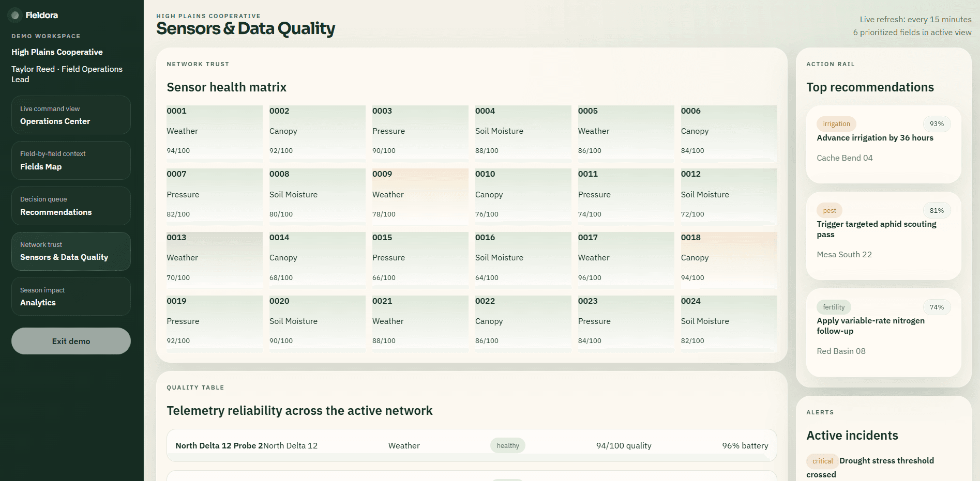Open sensor 0011 Pressure tile
The width and height of the screenshot is (980, 481).
pos(626,197)
